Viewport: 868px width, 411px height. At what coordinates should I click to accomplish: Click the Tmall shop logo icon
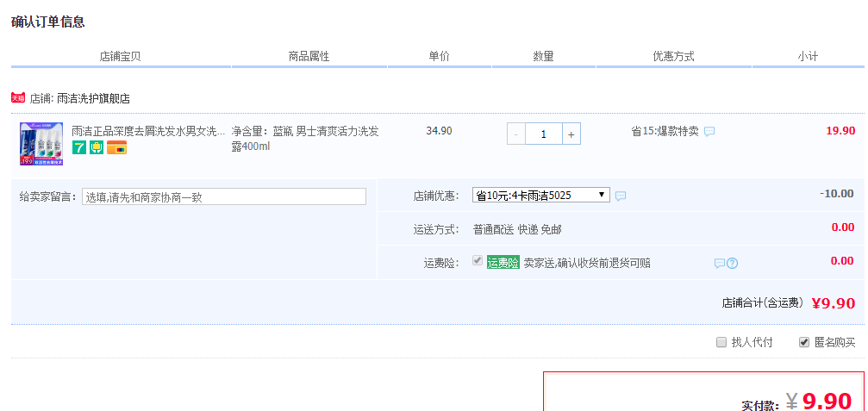click(x=18, y=98)
